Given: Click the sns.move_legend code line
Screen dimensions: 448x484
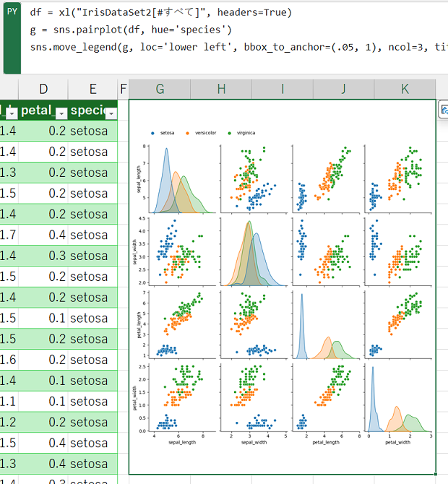Looking at the screenshot, I should (238, 47).
